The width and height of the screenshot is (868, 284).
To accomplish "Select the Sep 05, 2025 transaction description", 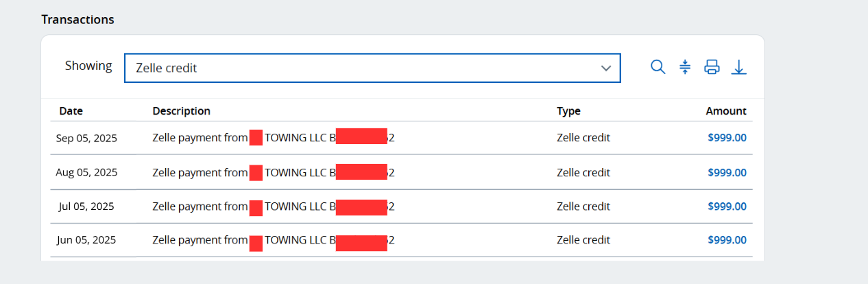I will click(x=273, y=138).
